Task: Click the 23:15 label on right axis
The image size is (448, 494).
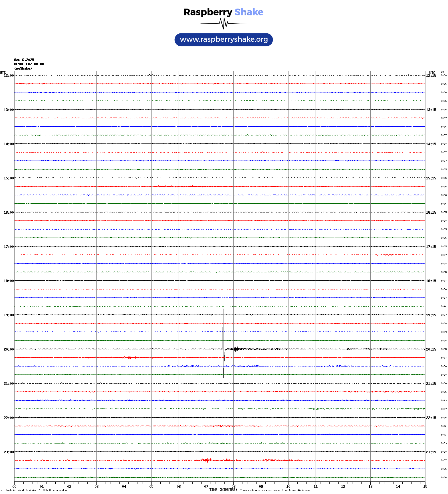Action: click(x=431, y=452)
